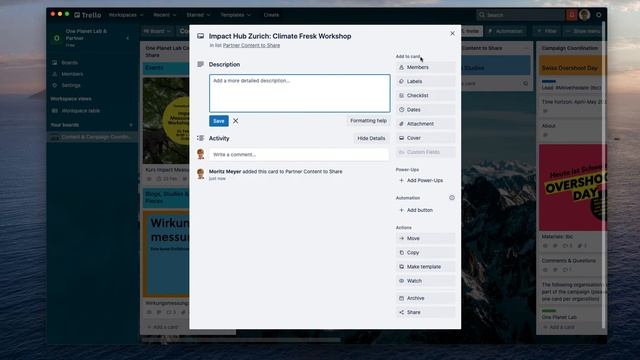Open the user avatar in header
The image size is (640, 360).
pos(584,15)
